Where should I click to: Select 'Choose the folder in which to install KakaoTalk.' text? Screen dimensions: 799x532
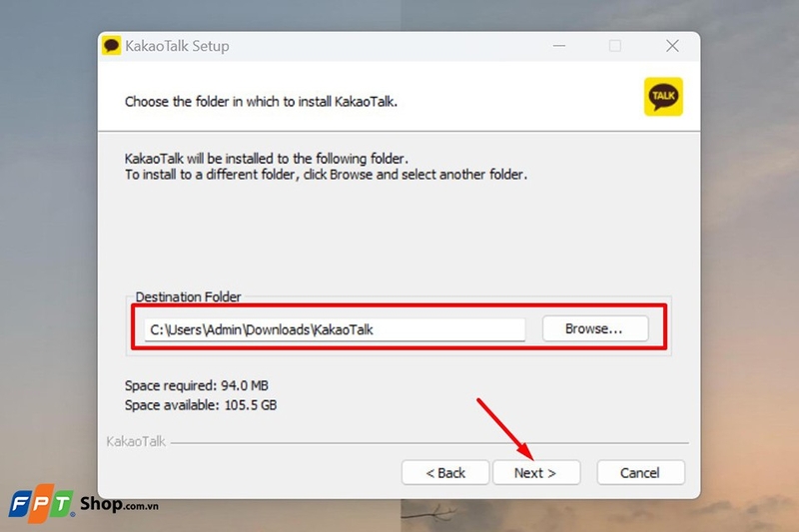pos(261,101)
